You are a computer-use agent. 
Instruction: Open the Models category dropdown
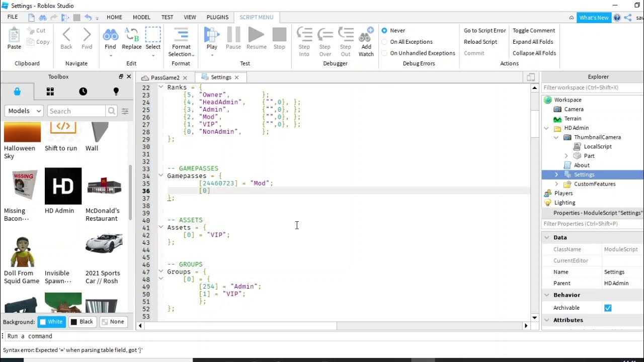[24, 111]
